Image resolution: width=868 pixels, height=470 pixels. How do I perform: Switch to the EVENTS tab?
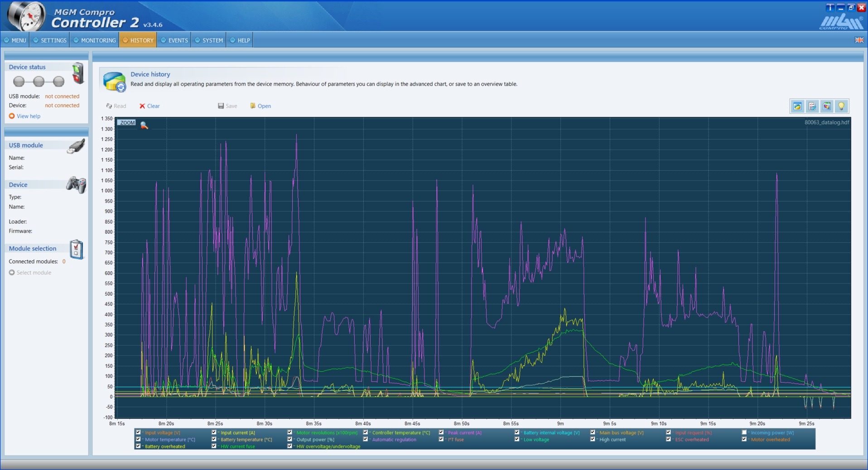[x=174, y=40]
